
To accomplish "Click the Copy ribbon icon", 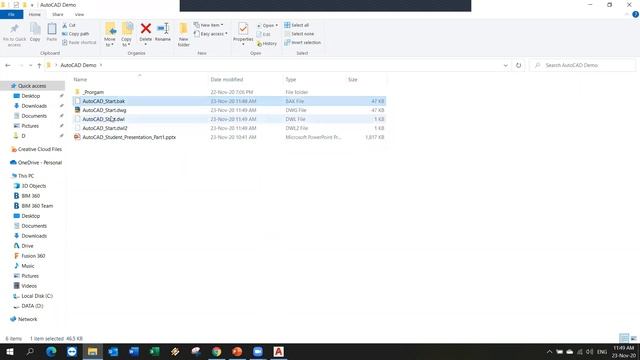I will click(35, 29).
